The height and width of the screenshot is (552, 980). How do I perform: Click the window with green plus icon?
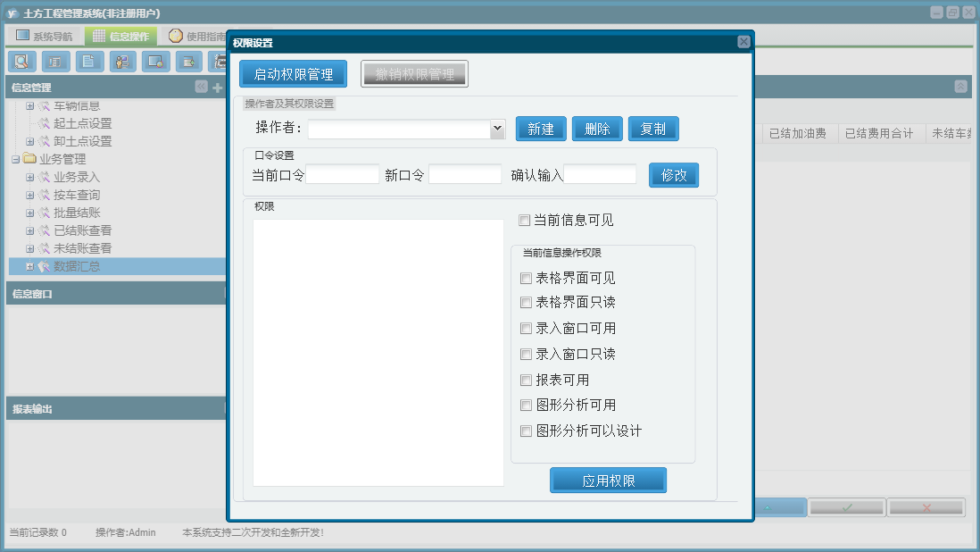[188, 62]
